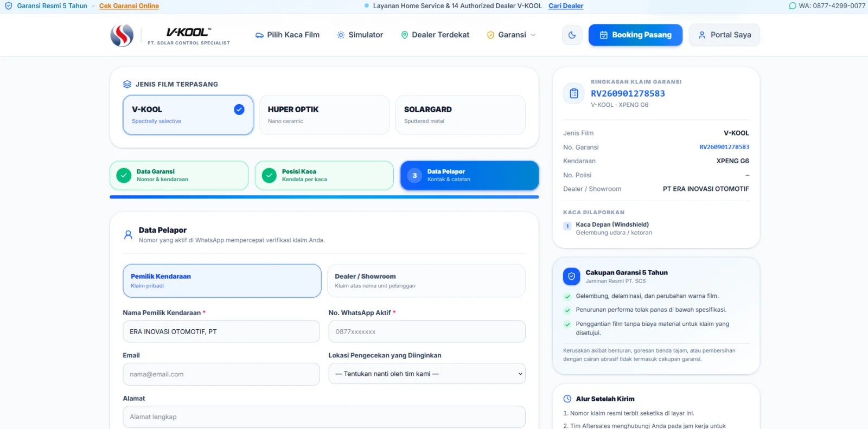Image resolution: width=868 pixels, height=429 pixels.
Task: Click the user icon in Portal Saya button
Action: [702, 35]
